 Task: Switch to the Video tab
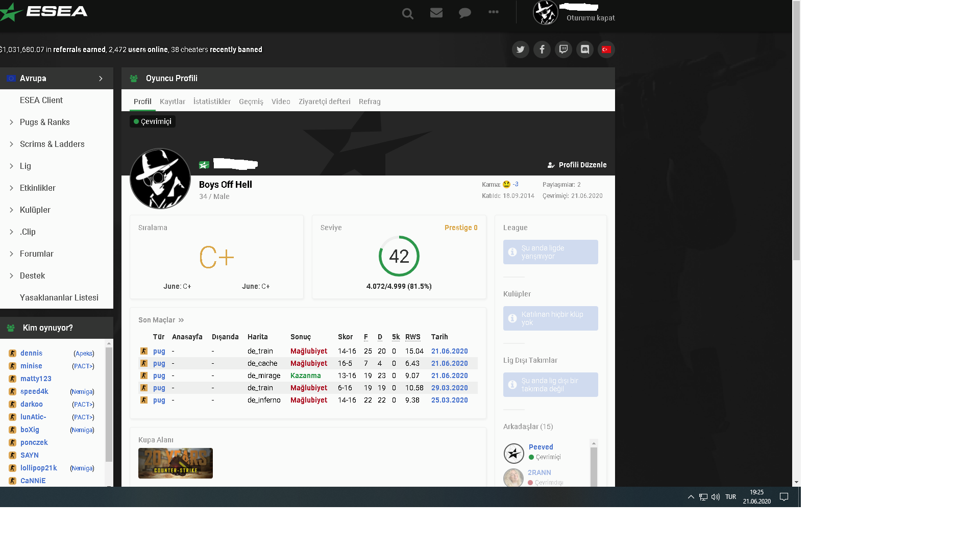(281, 102)
